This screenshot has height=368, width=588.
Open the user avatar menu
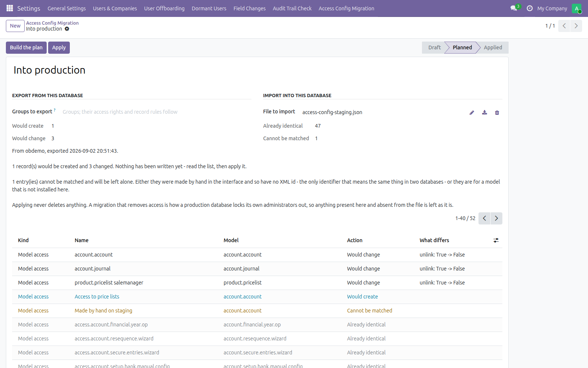pos(577,8)
